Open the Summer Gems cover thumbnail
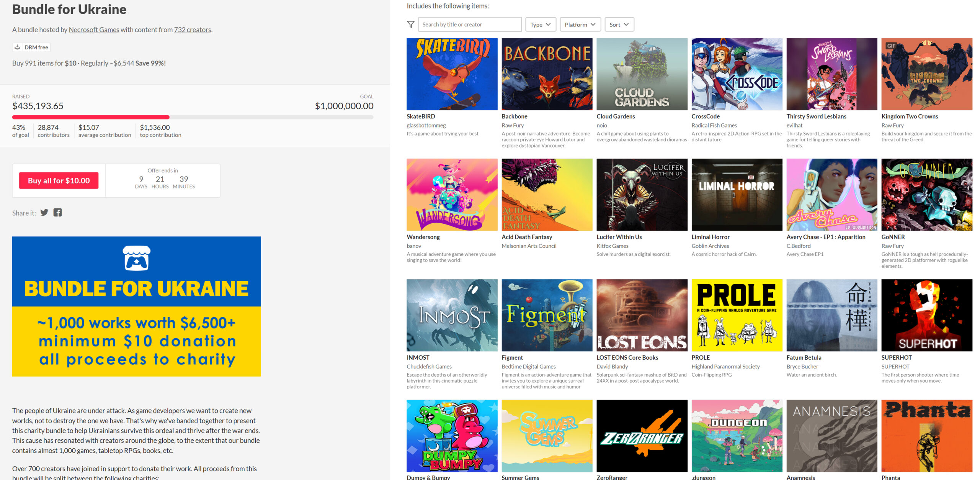Image resolution: width=980 pixels, height=480 pixels. pos(547,436)
